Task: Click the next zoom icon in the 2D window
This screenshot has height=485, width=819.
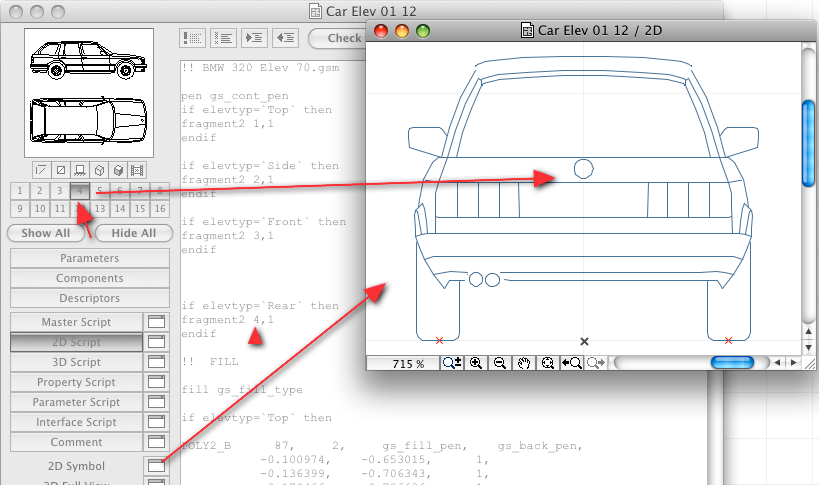Action: tap(595, 363)
